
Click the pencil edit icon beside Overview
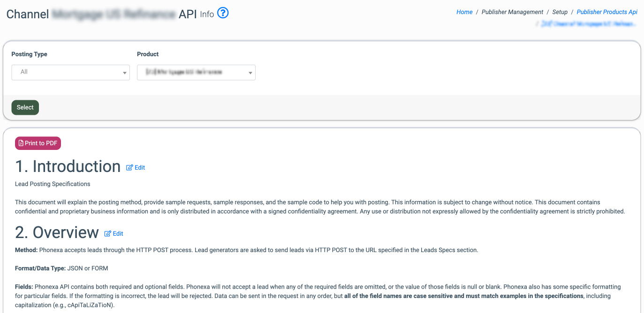108,233
